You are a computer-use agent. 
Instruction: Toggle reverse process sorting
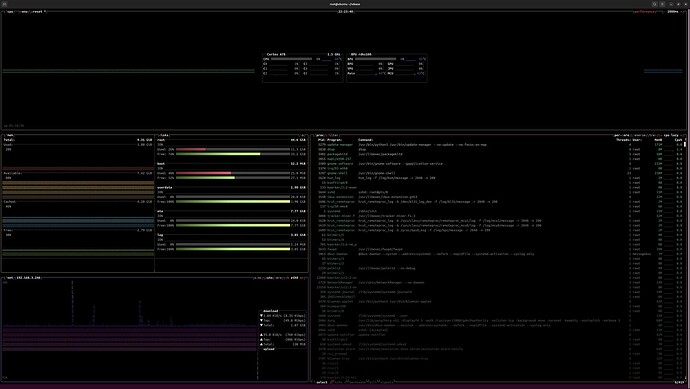639,135
